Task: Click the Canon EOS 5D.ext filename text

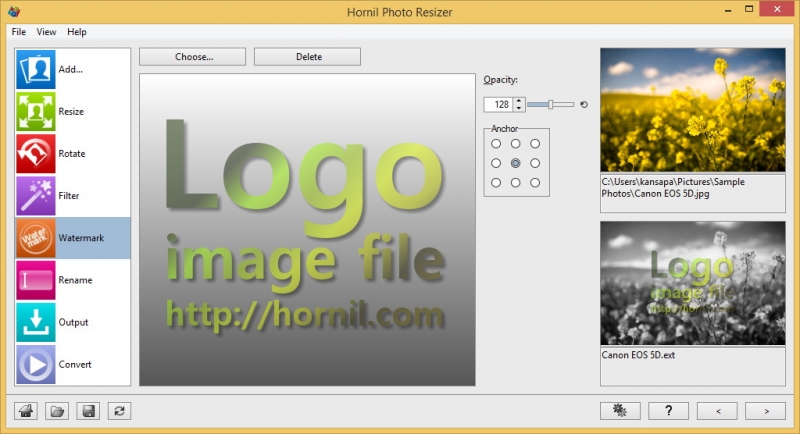Action: point(638,355)
